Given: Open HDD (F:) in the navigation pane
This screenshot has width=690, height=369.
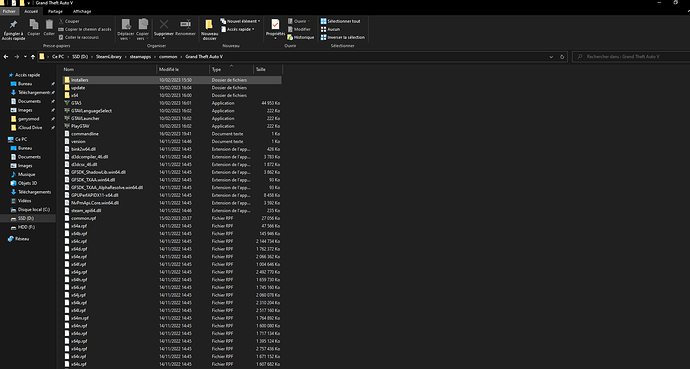Looking at the screenshot, I should pos(26,227).
